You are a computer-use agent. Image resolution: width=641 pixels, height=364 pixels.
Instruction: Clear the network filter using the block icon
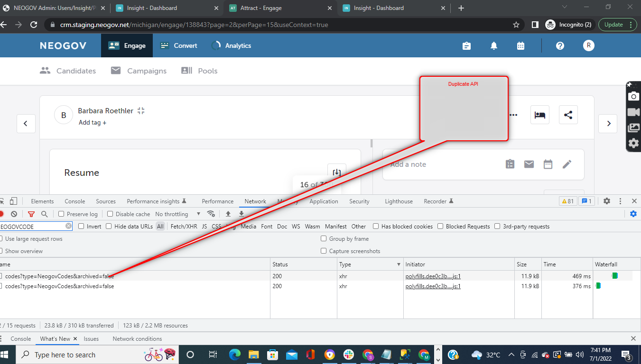click(14, 214)
